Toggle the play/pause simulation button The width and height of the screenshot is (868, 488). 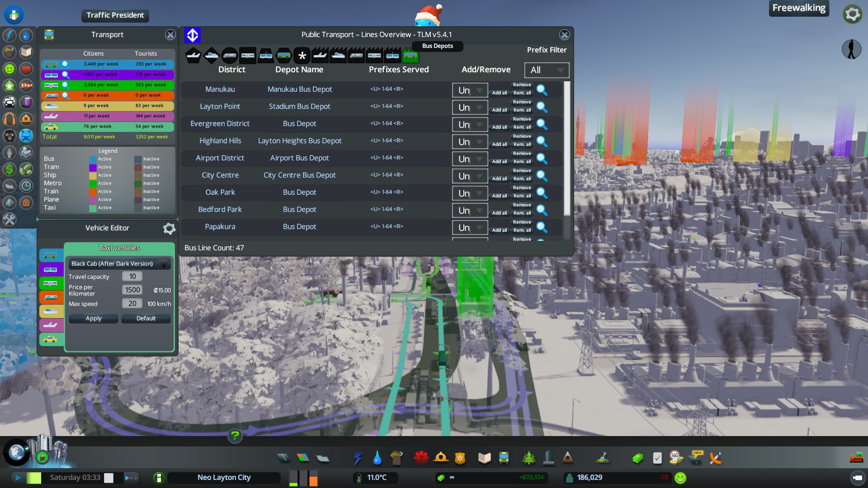18,478
